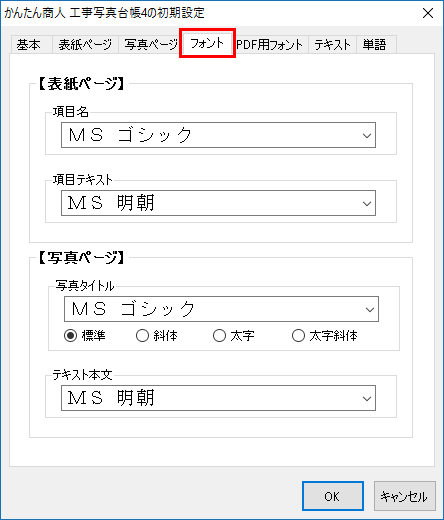Open the PDF用フォント tab

tap(270, 45)
